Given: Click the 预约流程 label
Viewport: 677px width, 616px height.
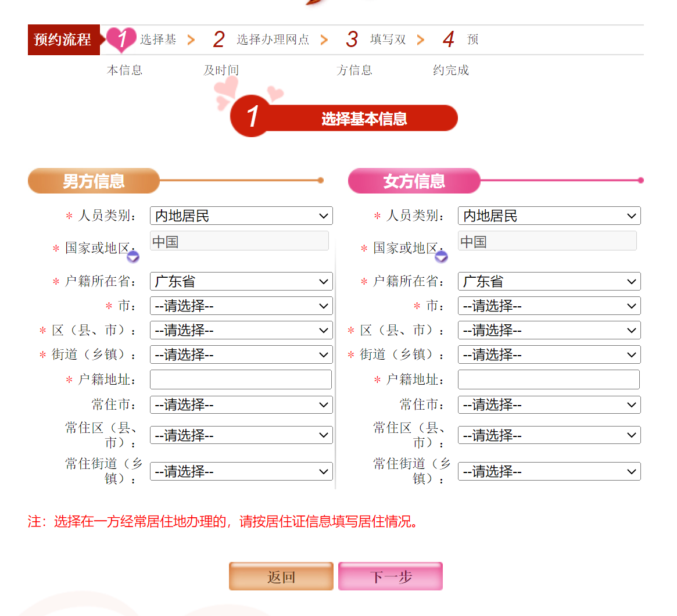Looking at the screenshot, I should point(63,40).
